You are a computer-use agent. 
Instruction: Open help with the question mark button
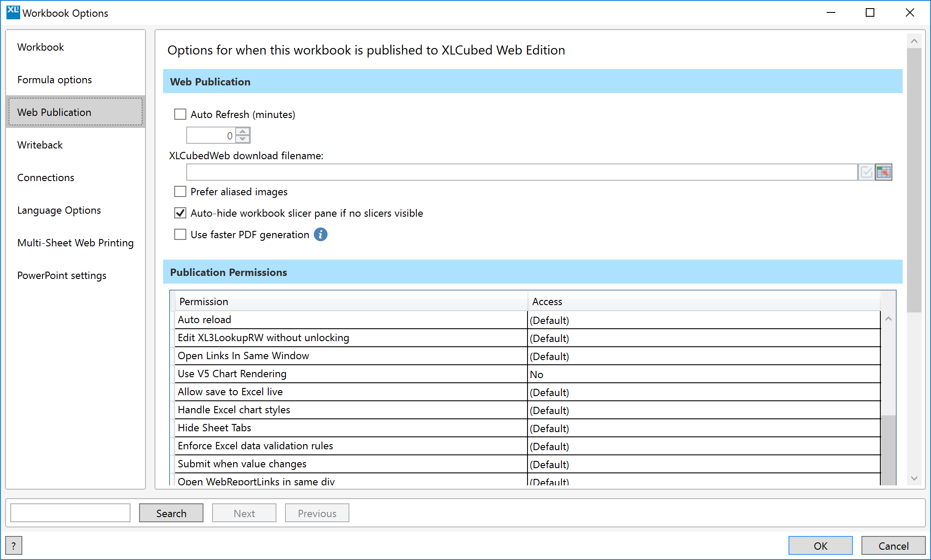[x=14, y=546]
